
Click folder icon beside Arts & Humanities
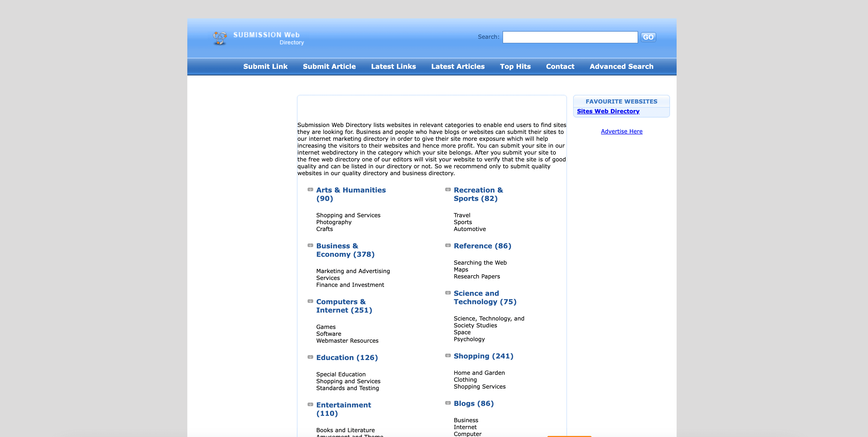click(310, 189)
